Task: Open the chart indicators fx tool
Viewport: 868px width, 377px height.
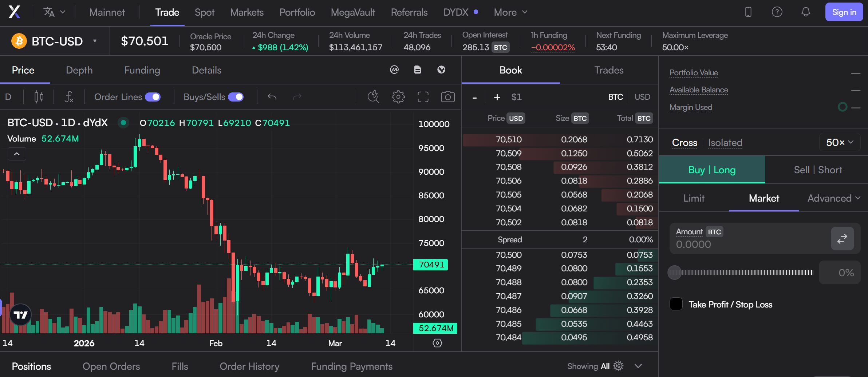Action: point(69,97)
